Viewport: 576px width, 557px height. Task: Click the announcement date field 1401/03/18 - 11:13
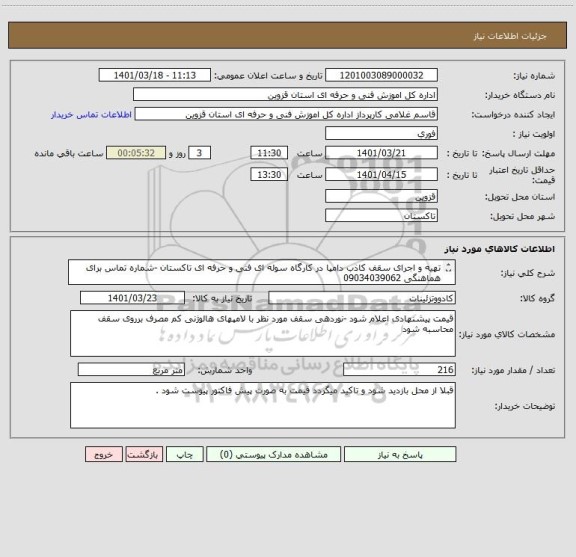[x=155, y=75]
